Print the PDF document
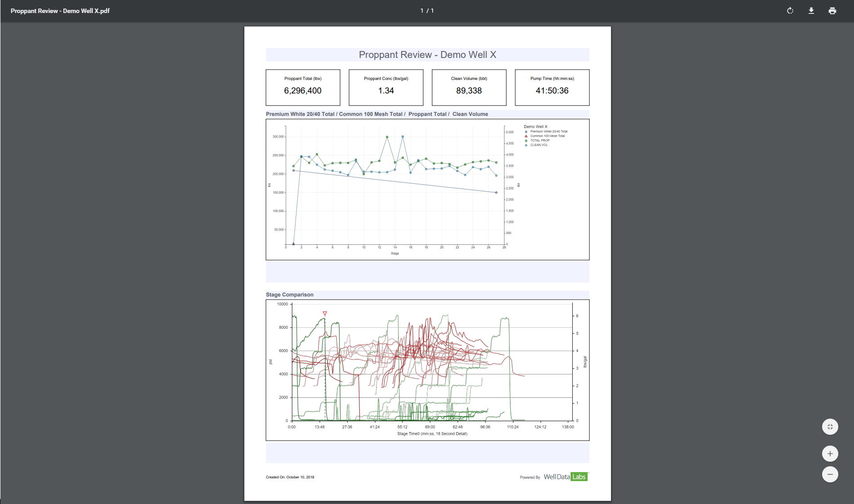The height and width of the screenshot is (504, 854). pyautogui.click(x=832, y=11)
